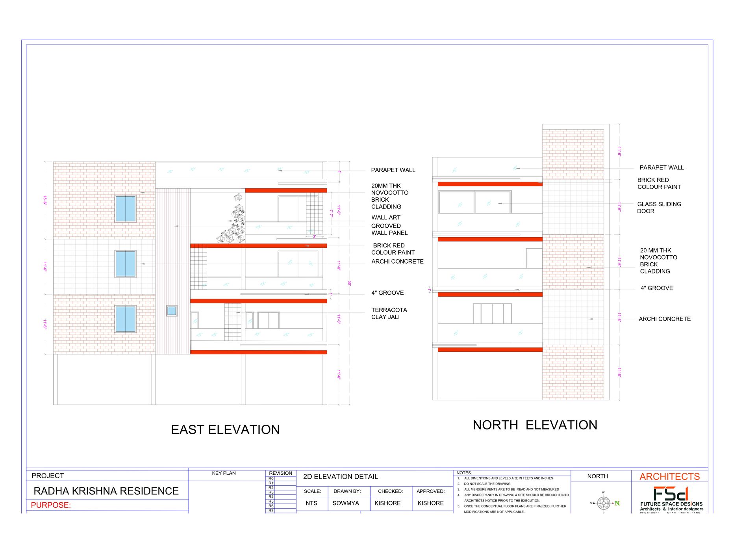The height and width of the screenshot is (535, 756).
Task: Click "RADHA KRISHNA RESIDENCE" project name
Action: [x=106, y=491]
